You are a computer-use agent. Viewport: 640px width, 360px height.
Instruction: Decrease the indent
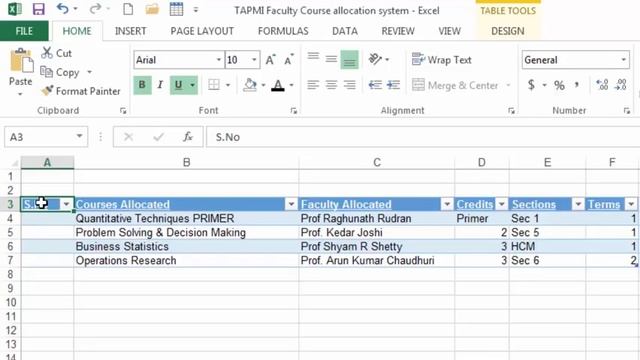(375, 85)
